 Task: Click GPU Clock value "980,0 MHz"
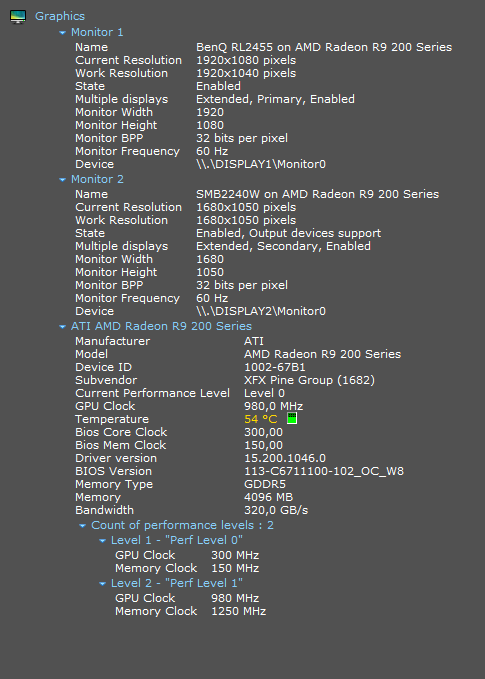pyautogui.click(x=274, y=406)
